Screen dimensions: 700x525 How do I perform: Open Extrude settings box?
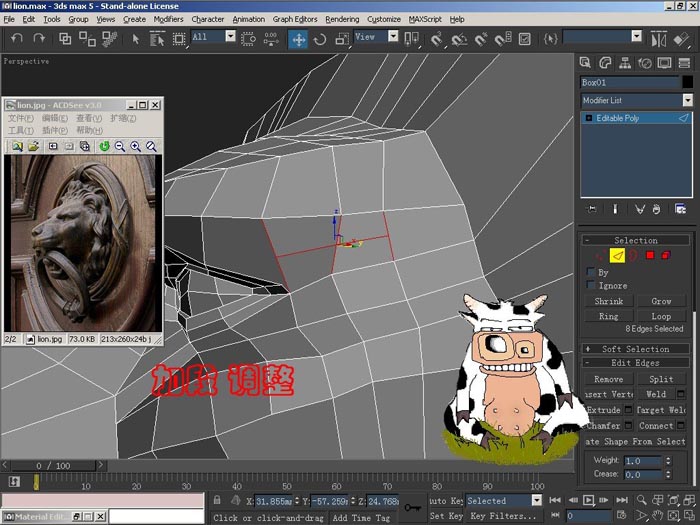point(628,409)
